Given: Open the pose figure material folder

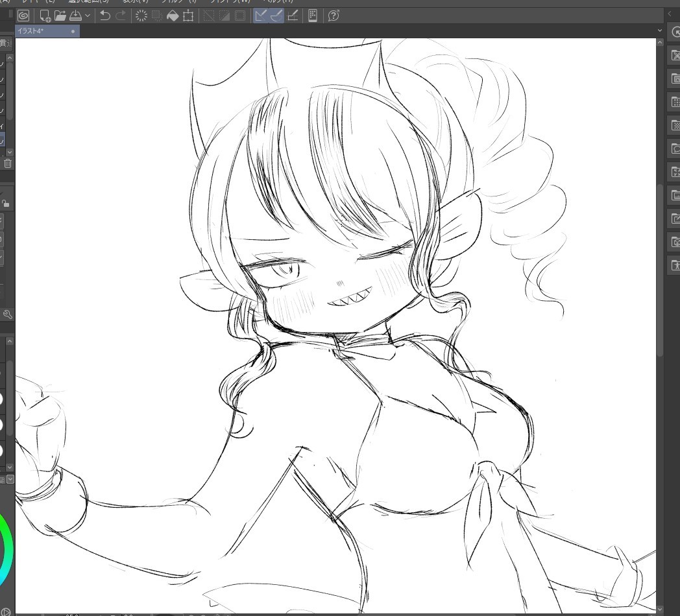Looking at the screenshot, I should point(675,265).
